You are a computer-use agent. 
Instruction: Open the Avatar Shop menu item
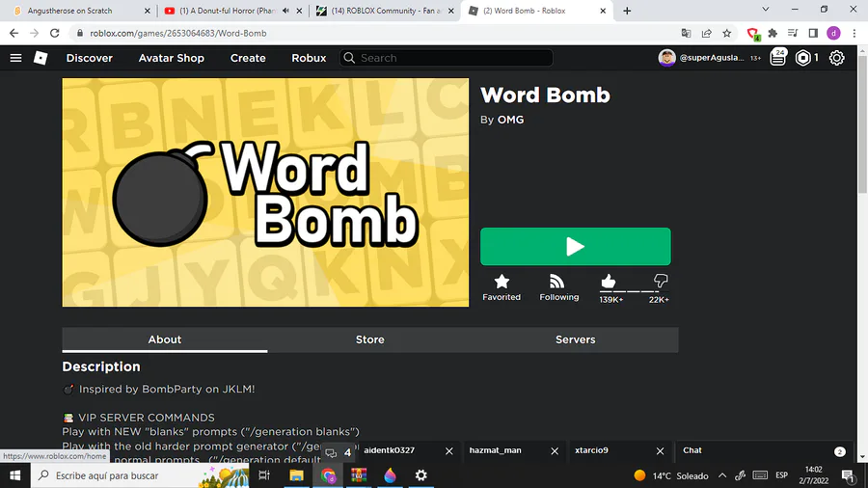tap(171, 58)
